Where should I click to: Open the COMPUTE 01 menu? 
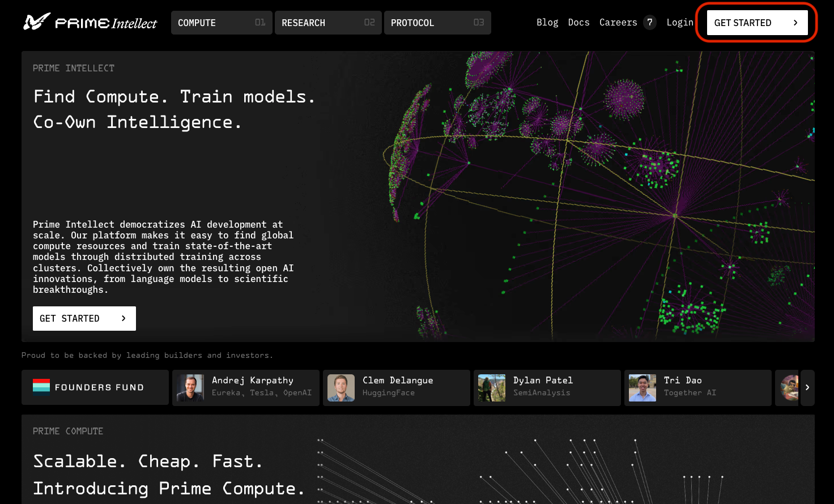(x=222, y=23)
